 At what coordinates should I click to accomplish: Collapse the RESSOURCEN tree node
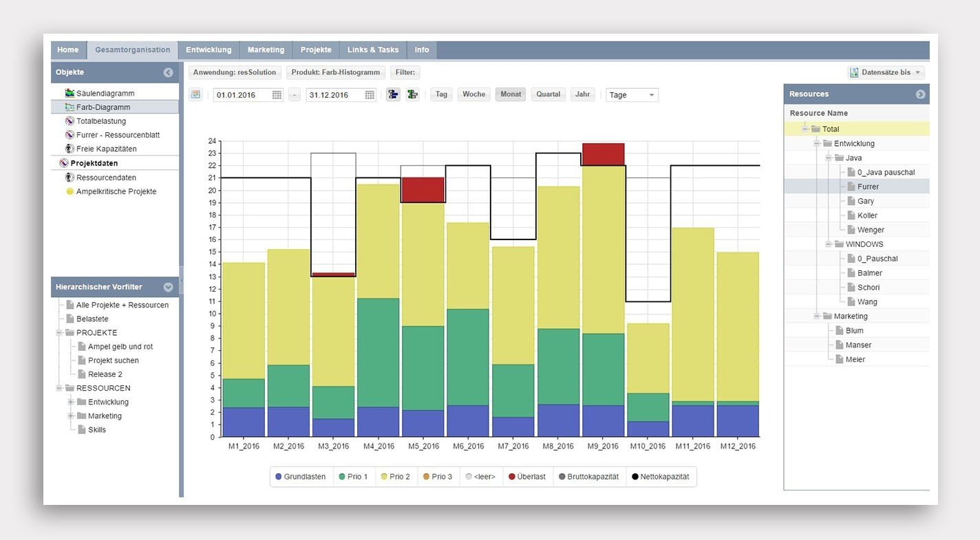coord(60,389)
